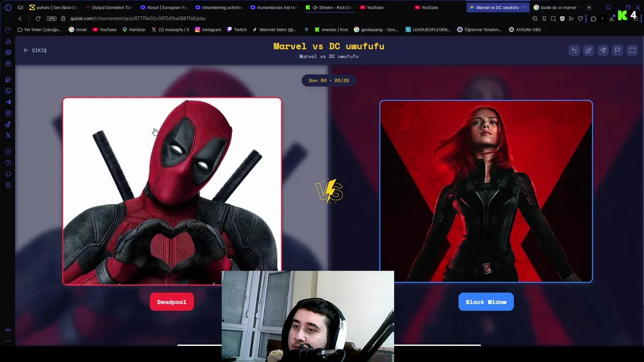Switch to Humanitarian Aid Vol tab

tap(274, 8)
